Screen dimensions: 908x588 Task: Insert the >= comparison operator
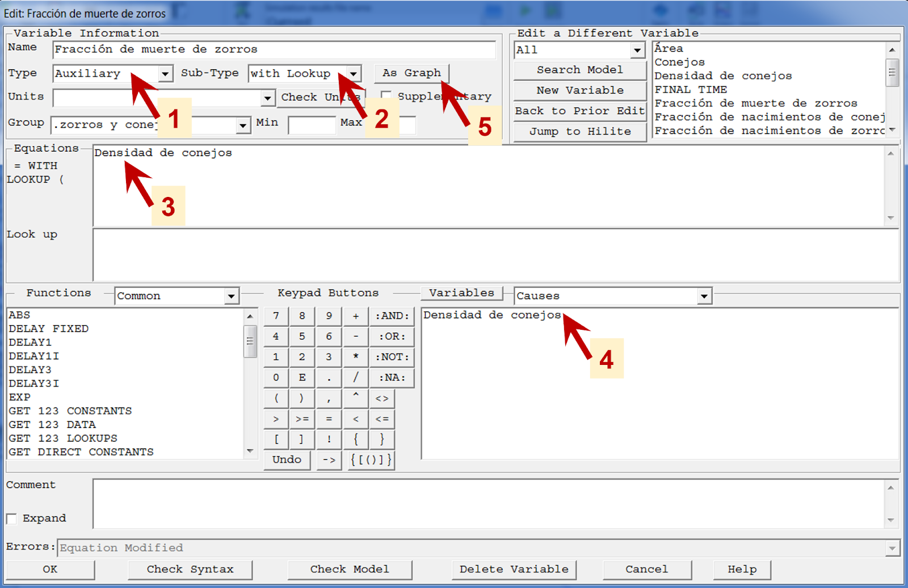click(x=302, y=419)
